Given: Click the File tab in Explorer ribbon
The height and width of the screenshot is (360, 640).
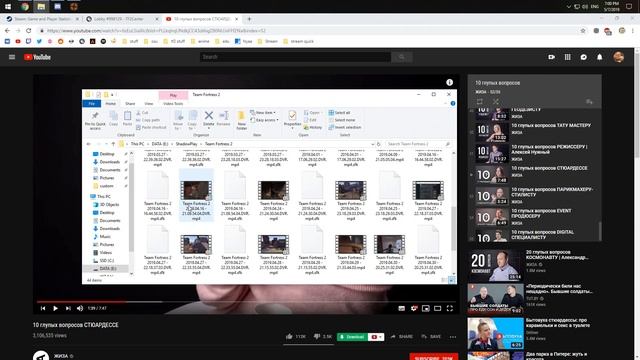Looking at the screenshot, I should click(x=92, y=104).
